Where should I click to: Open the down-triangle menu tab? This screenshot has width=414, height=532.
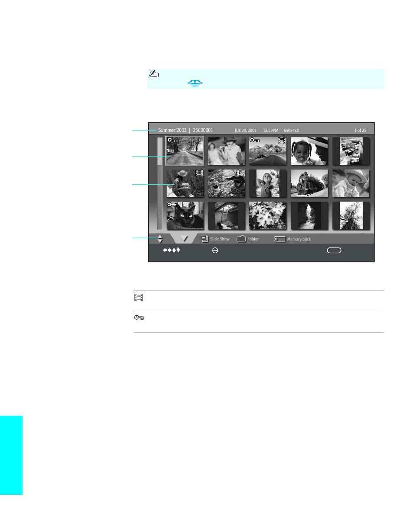[184, 238]
